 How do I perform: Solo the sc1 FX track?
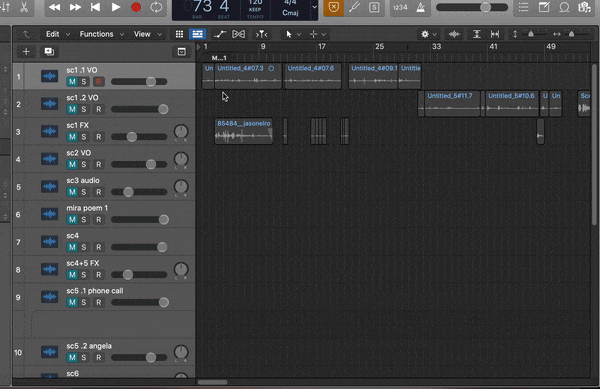[84, 137]
